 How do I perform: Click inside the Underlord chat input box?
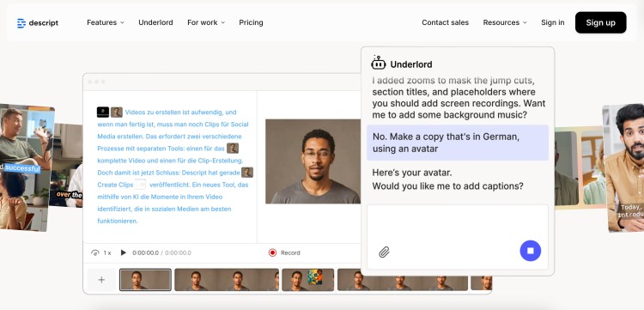tap(457, 237)
